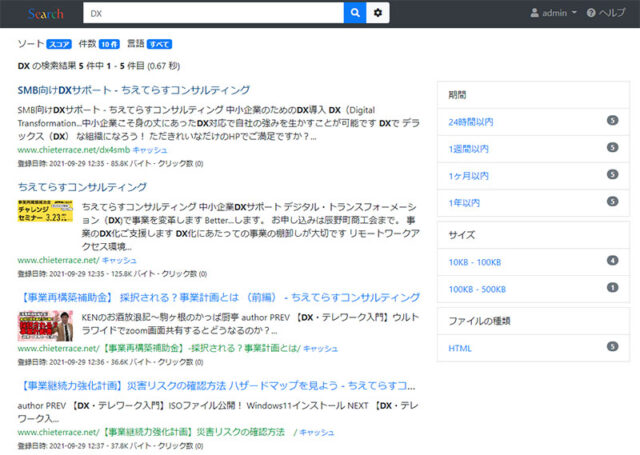640x455 pixels.
Task: Click the magnifier search button
Action: tap(355, 13)
